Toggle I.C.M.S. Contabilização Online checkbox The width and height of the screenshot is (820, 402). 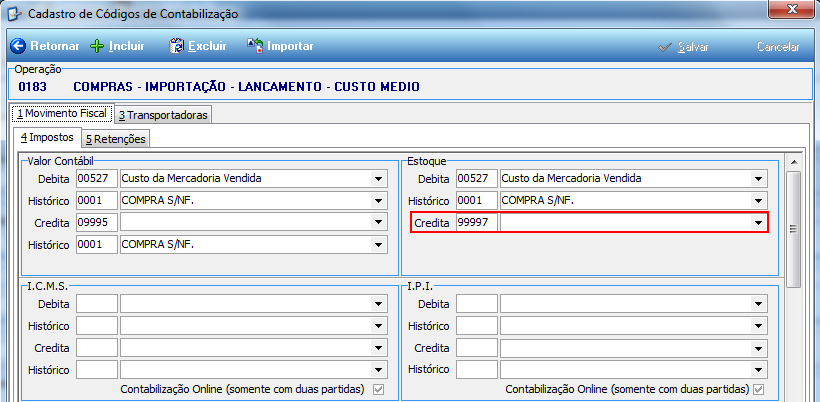(378, 389)
